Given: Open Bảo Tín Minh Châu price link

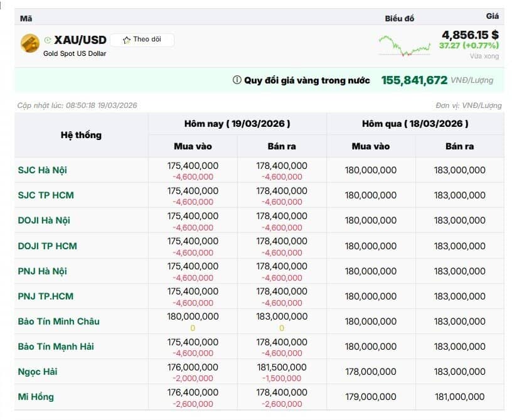Looking at the screenshot, I should coord(59,321).
